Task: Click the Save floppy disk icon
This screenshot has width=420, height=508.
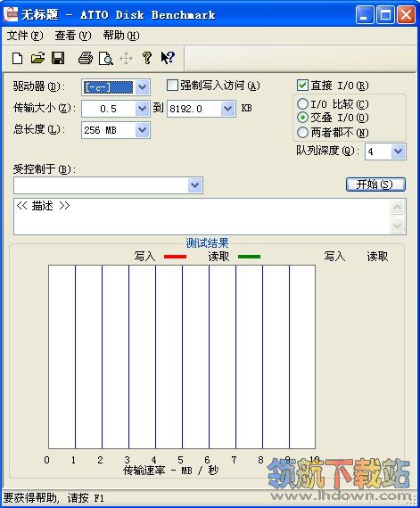Action: (x=58, y=58)
